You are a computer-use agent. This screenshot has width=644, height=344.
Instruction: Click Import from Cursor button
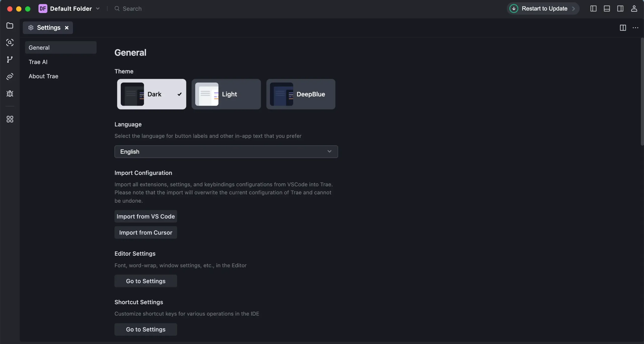pos(146,232)
